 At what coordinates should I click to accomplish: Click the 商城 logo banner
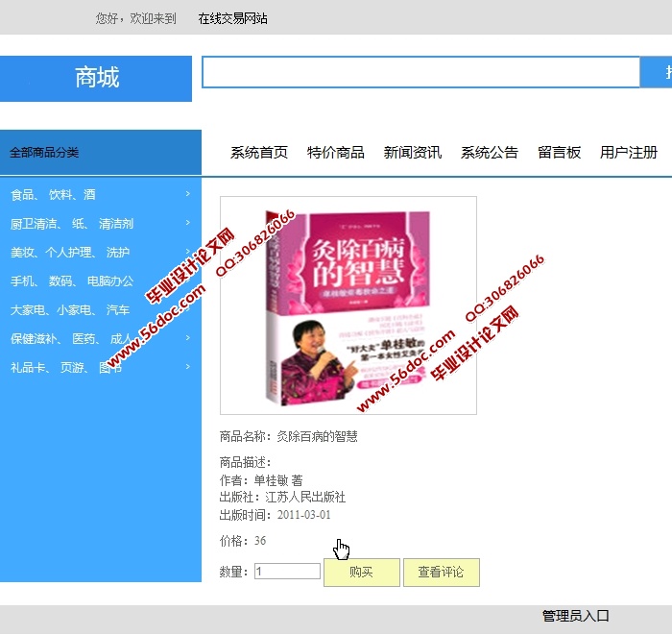[x=96, y=79]
